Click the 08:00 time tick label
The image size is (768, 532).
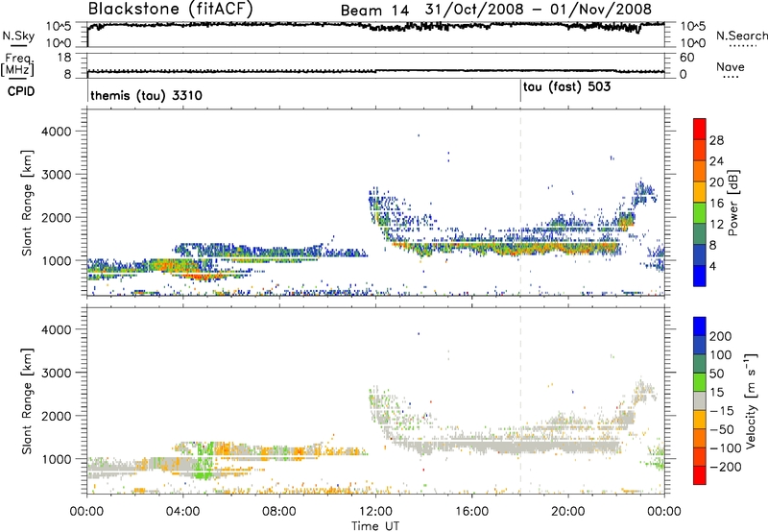coord(279,512)
